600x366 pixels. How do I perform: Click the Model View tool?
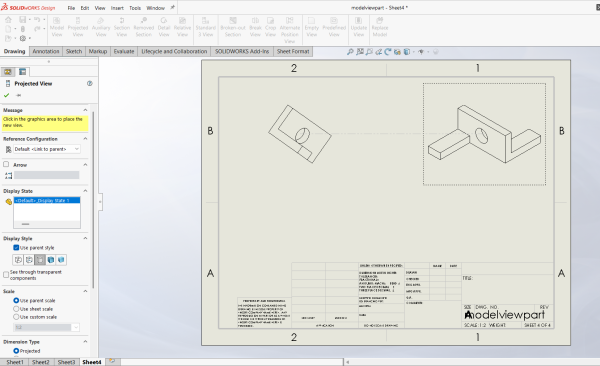coord(57,27)
